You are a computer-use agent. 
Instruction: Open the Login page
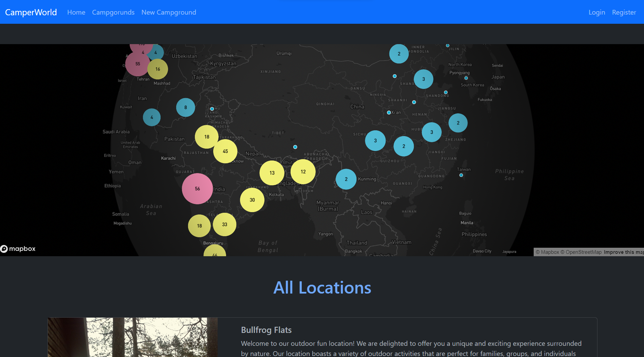(597, 12)
